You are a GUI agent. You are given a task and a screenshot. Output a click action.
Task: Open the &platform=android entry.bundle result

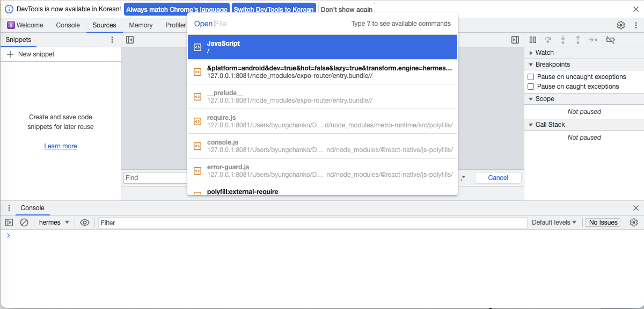(323, 72)
